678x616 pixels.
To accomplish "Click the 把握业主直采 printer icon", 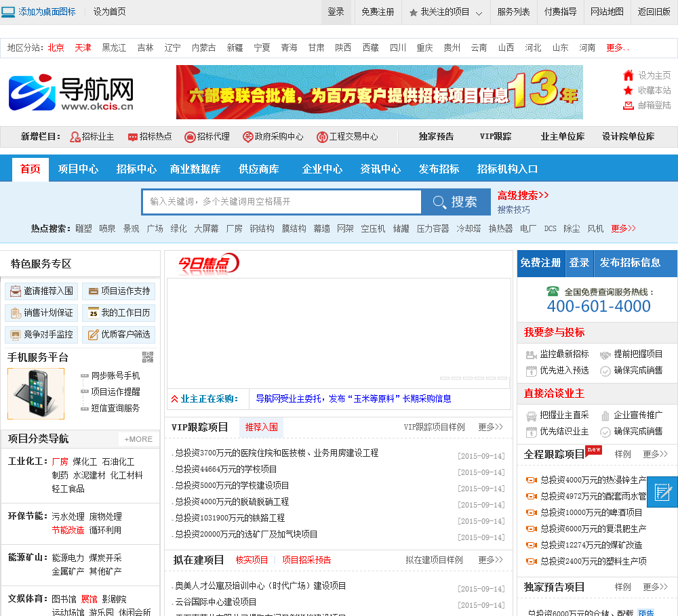I will coord(531,416).
